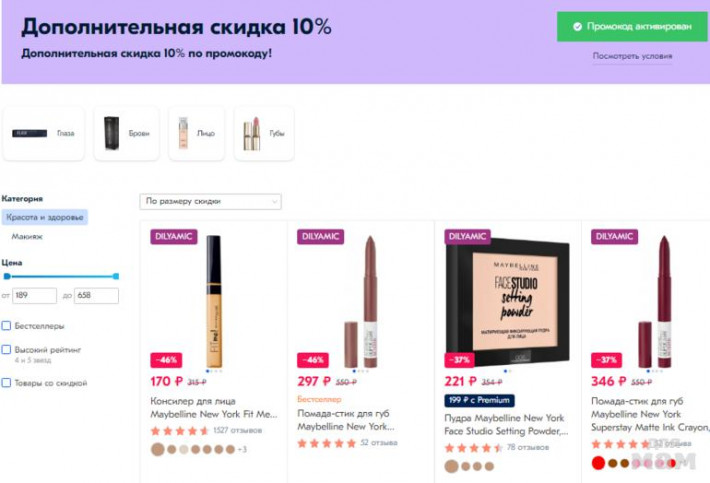Click the Промокод активирован button
The width and height of the screenshot is (710, 483).
[x=632, y=27]
